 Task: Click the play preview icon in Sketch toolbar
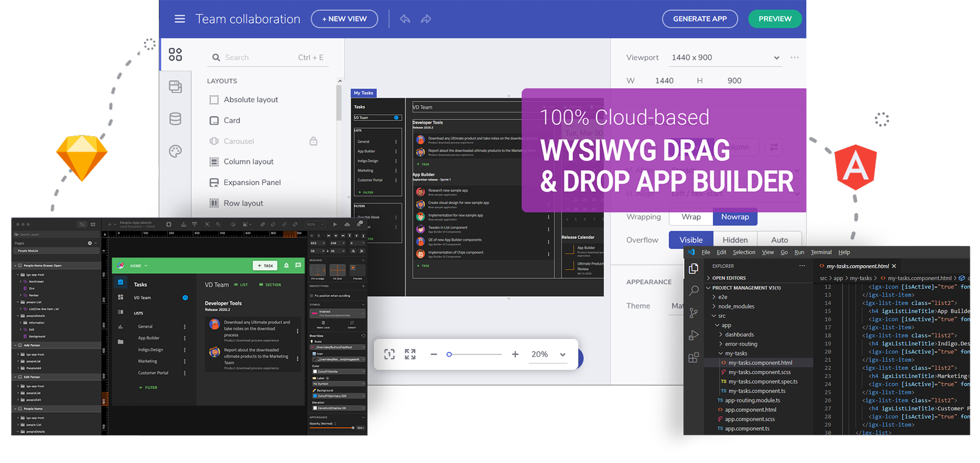point(335,225)
